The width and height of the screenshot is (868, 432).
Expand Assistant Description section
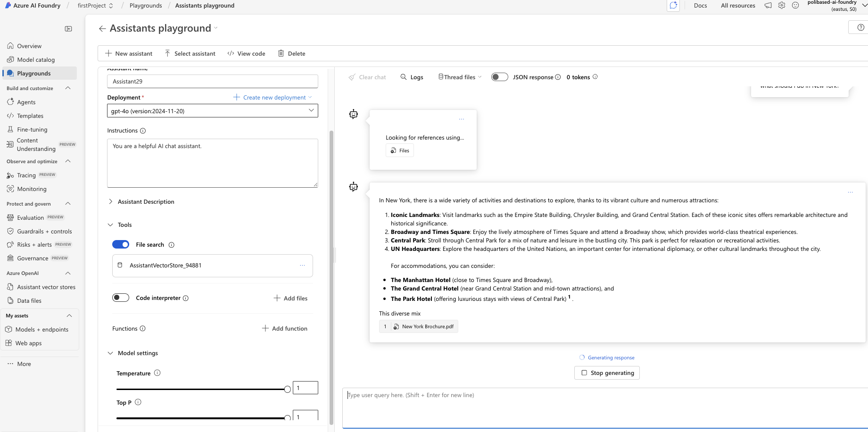tap(141, 202)
